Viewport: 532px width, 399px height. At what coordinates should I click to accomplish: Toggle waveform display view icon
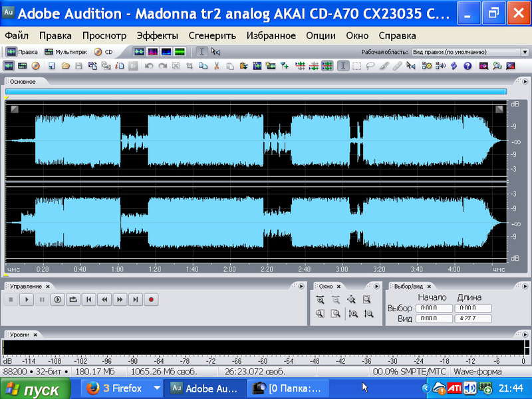click(x=139, y=52)
